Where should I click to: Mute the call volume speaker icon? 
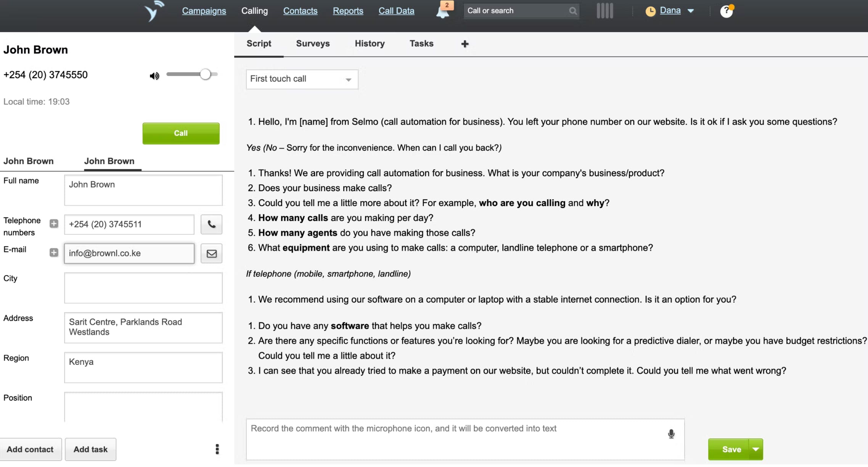(154, 76)
